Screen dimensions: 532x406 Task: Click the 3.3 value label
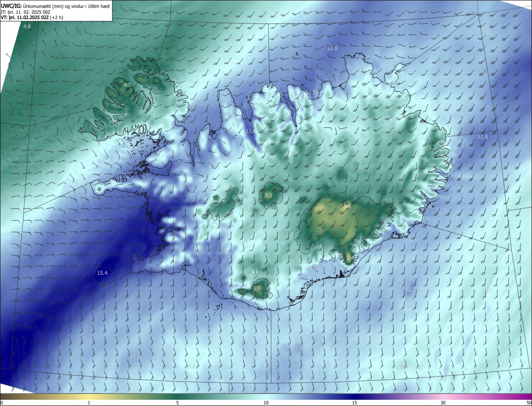(x=268, y=195)
